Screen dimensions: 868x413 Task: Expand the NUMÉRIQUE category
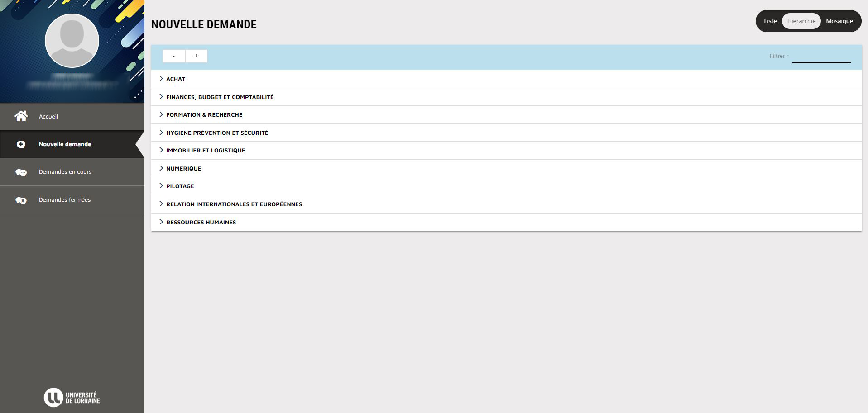(x=183, y=168)
